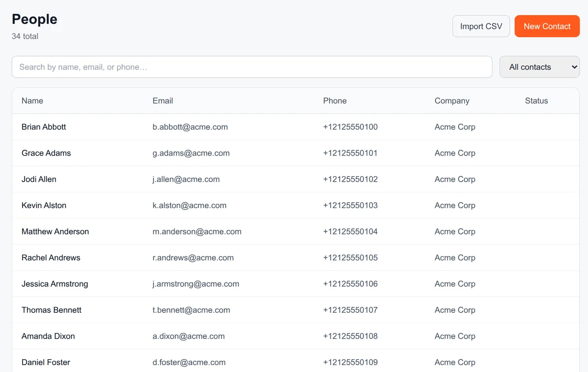The width and height of the screenshot is (588, 372).
Task: Click email g.adams@acme.com
Action: pyautogui.click(x=191, y=153)
